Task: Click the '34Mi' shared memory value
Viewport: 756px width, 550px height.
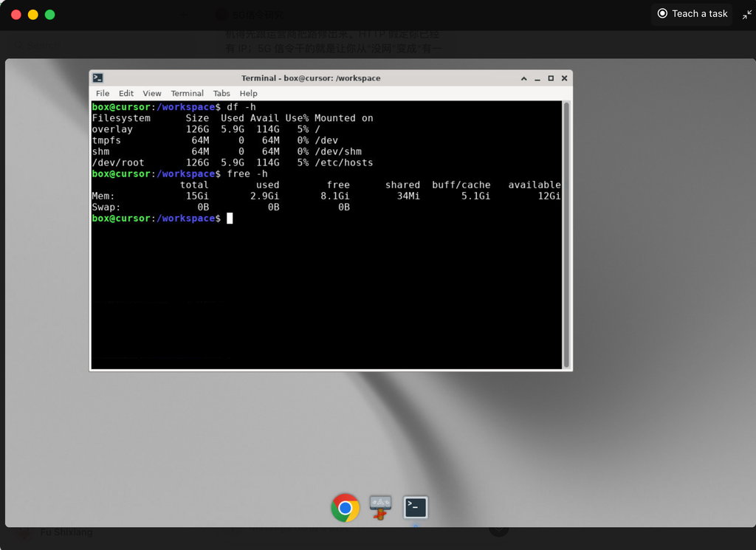Action: tap(408, 196)
